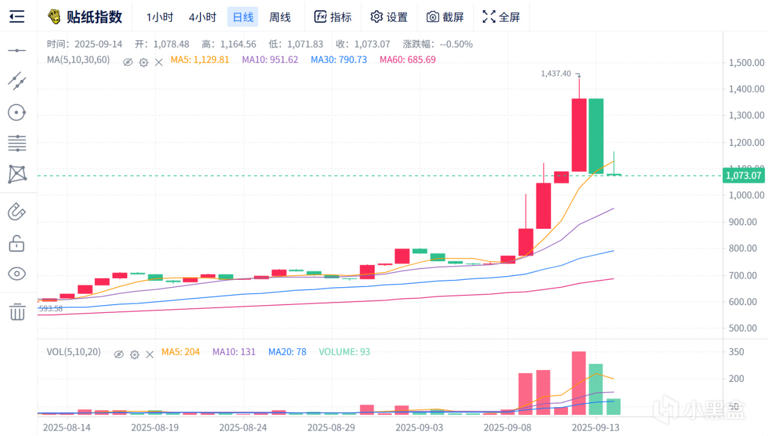The height and width of the screenshot is (436, 768).
Task: Enter 全屏 fullscreen mode
Action: click(501, 17)
